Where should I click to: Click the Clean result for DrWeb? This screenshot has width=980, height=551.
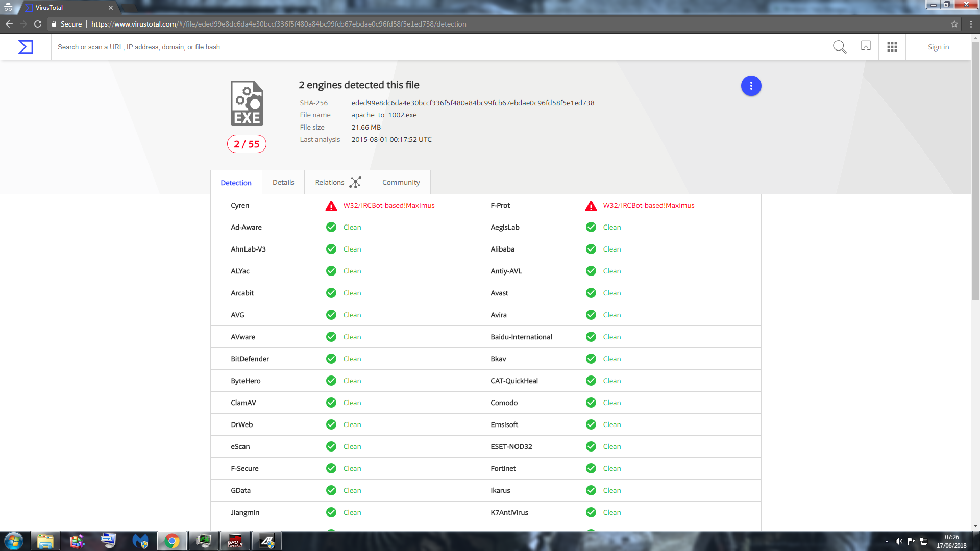click(x=352, y=424)
